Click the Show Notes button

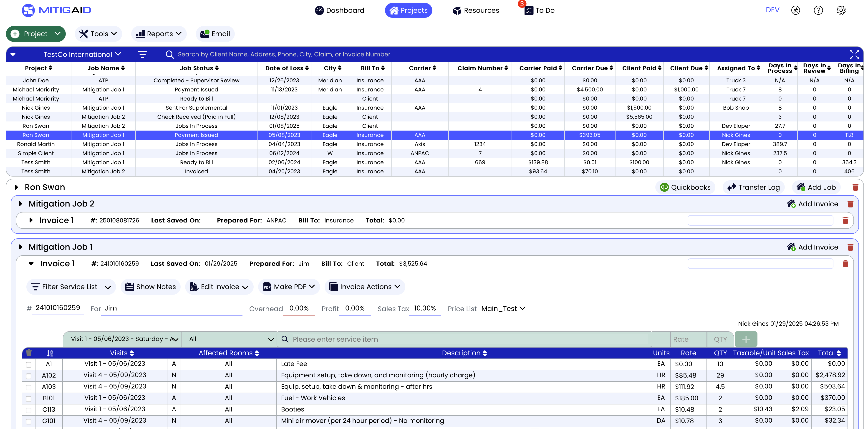[x=151, y=286]
